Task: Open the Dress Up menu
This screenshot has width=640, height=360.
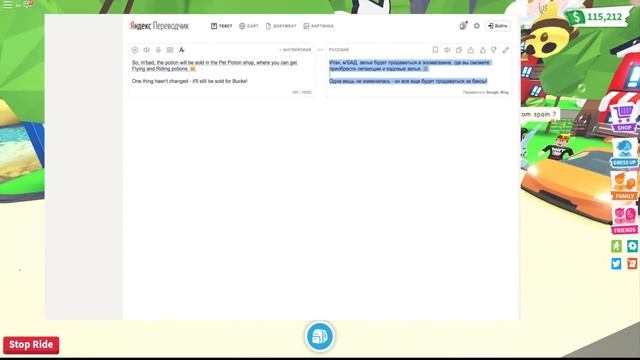Action: coord(624,153)
